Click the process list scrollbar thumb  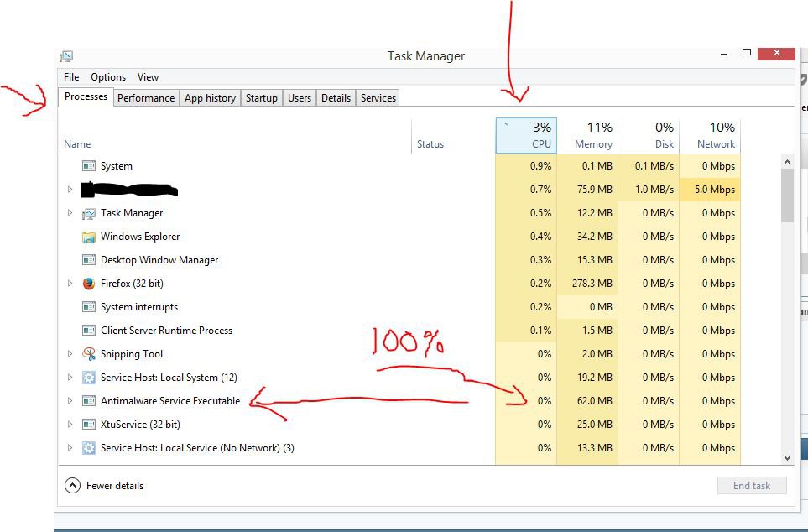tap(787, 196)
